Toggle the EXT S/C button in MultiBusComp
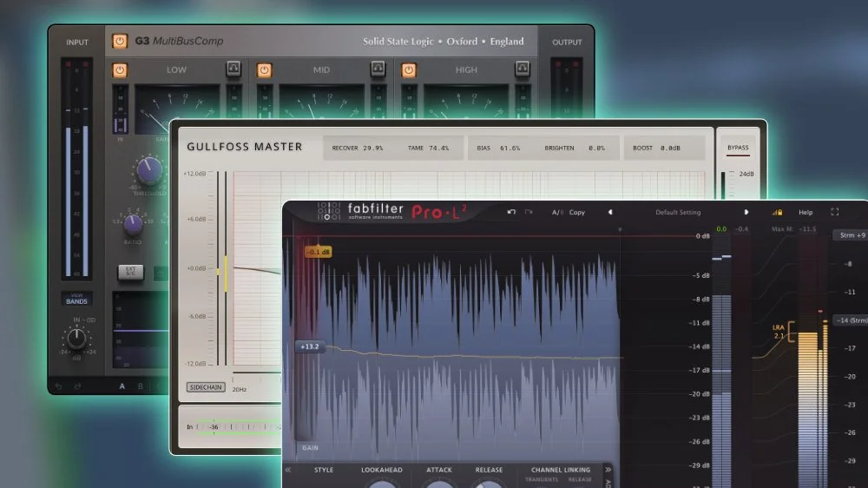The width and height of the screenshot is (868, 488). coord(131,272)
